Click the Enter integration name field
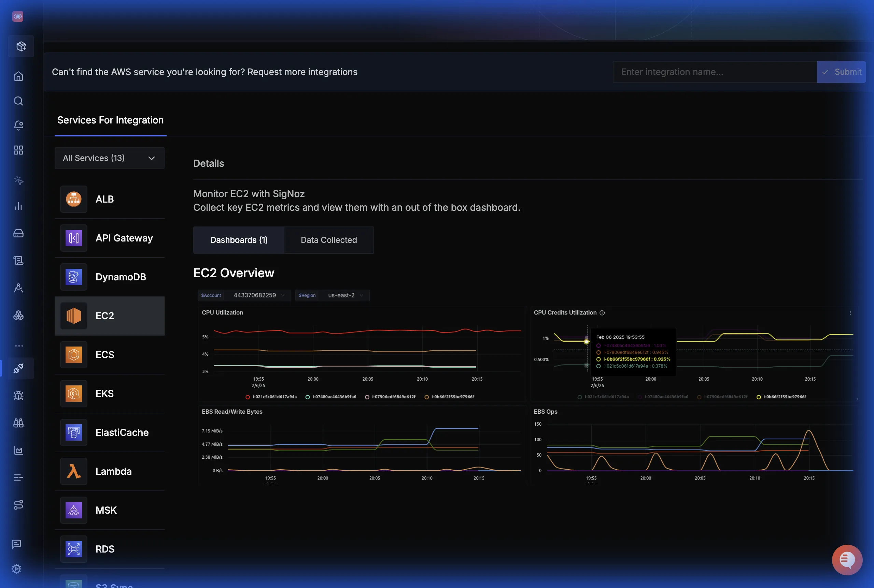This screenshot has height=588, width=874. tap(714, 72)
